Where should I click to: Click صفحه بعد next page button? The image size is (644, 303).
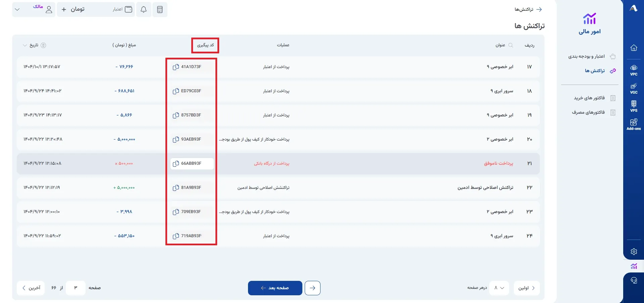coord(275,288)
